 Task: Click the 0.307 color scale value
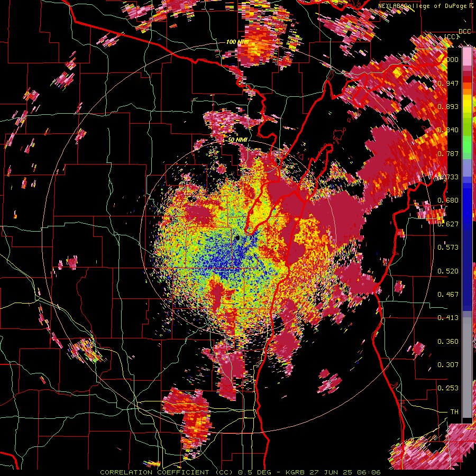448,364
